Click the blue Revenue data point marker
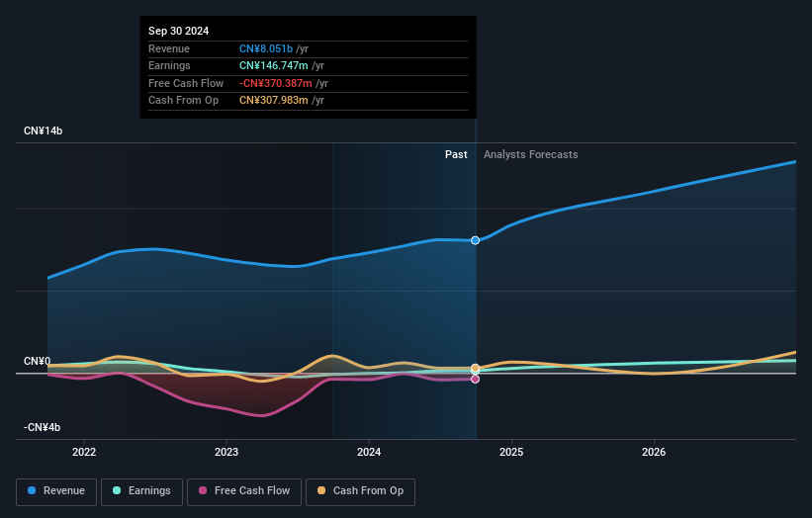The width and height of the screenshot is (812, 518). tap(475, 240)
